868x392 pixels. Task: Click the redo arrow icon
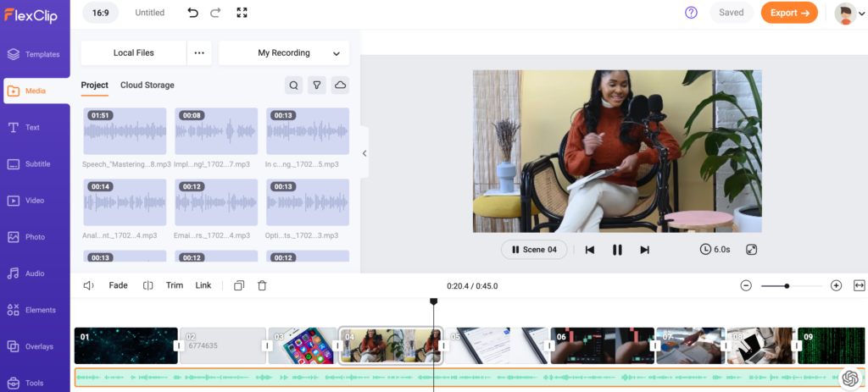(215, 13)
